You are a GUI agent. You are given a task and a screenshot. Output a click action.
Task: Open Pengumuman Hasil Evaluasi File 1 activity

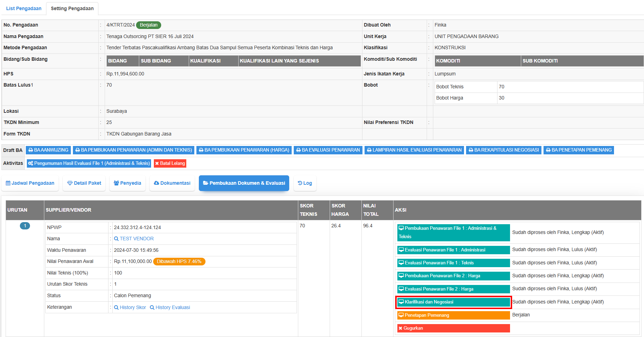pyautogui.click(x=89, y=163)
